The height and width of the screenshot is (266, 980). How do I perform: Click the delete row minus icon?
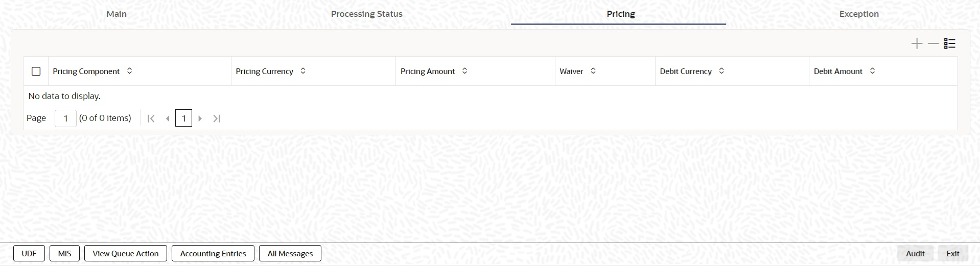click(933, 44)
